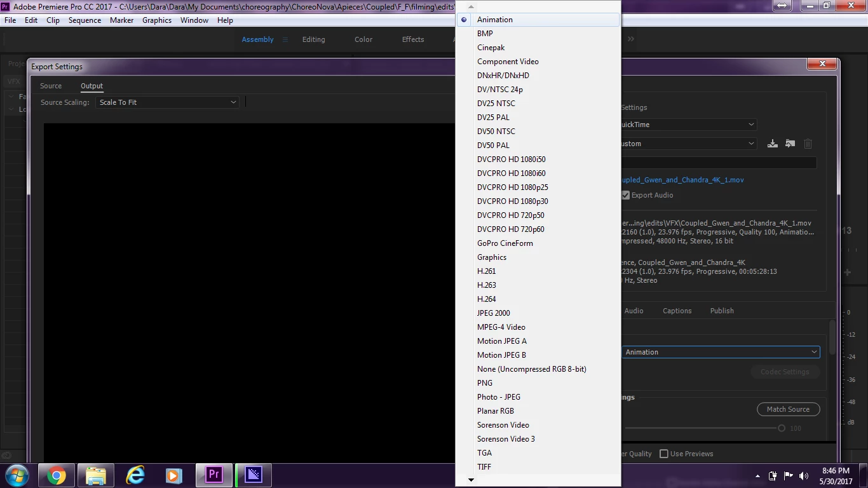Click the output name .mov link
This screenshot has height=488, width=868.
tap(682, 180)
